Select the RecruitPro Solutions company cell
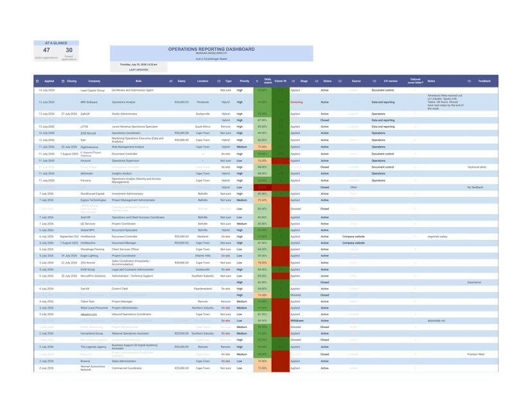The height and width of the screenshot is (411, 532). [x=93, y=276]
